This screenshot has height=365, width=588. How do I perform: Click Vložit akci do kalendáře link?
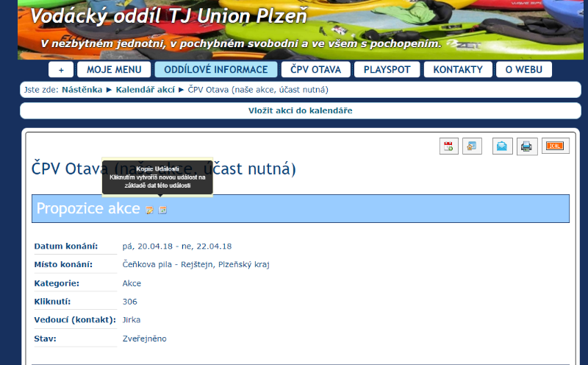click(300, 110)
